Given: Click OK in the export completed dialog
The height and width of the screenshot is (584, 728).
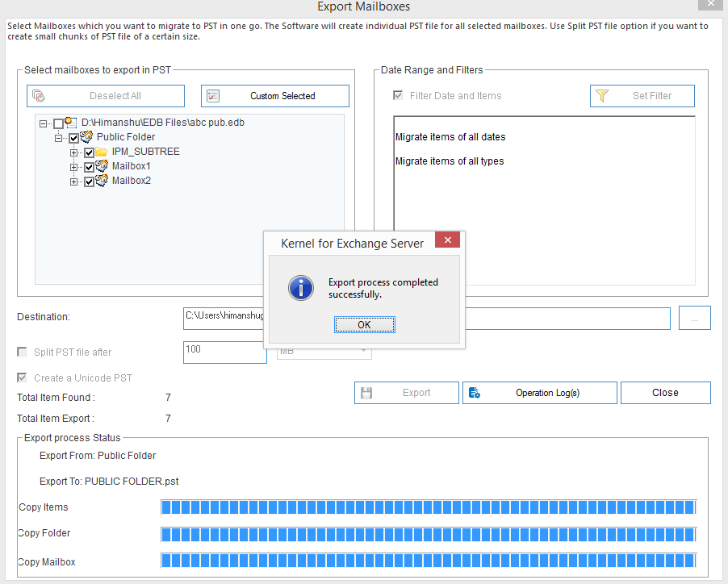Looking at the screenshot, I should (x=365, y=325).
